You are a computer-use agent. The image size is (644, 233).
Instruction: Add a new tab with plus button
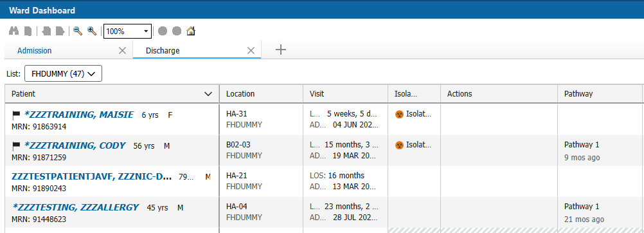point(280,50)
